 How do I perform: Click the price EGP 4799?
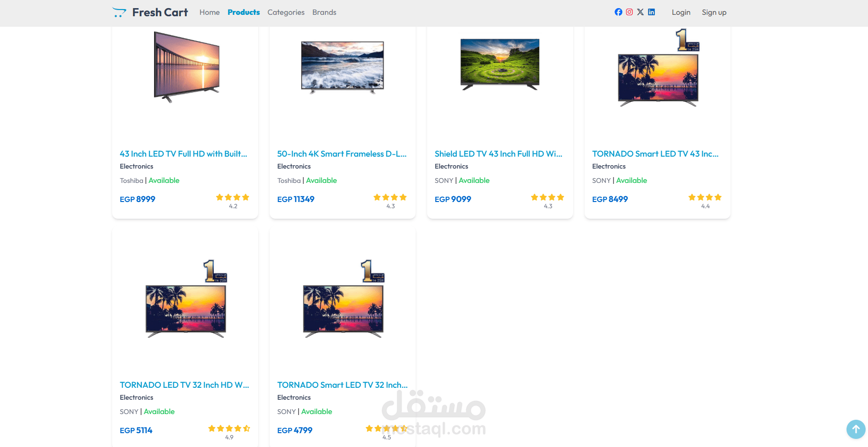click(x=295, y=430)
